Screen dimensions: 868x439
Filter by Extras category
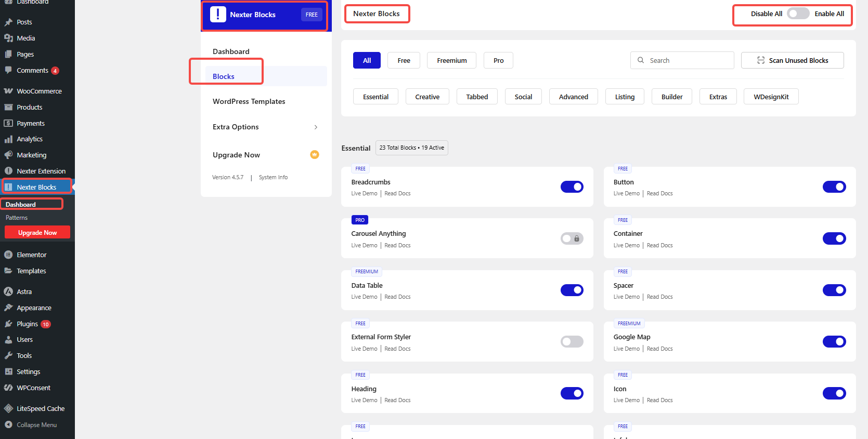pyautogui.click(x=718, y=97)
